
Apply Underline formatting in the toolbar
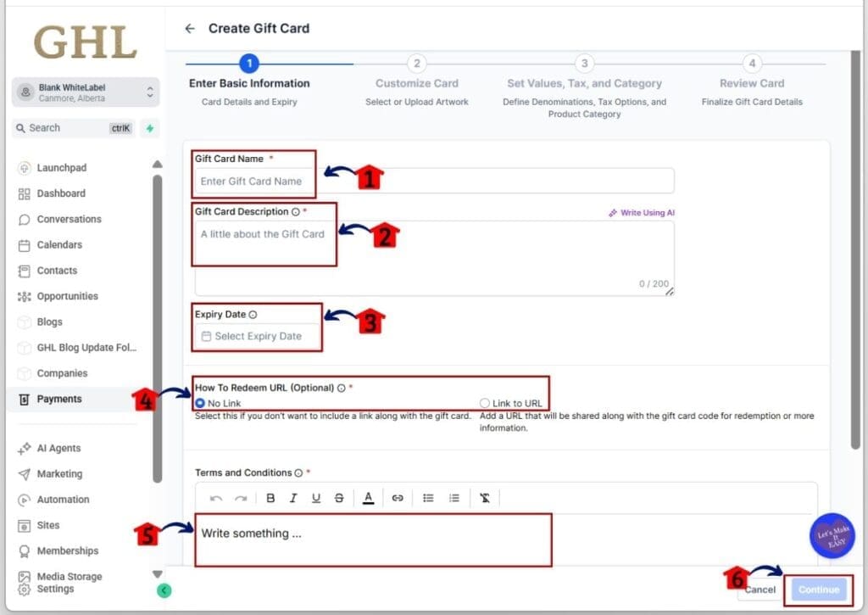pyautogui.click(x=316, y=498)
